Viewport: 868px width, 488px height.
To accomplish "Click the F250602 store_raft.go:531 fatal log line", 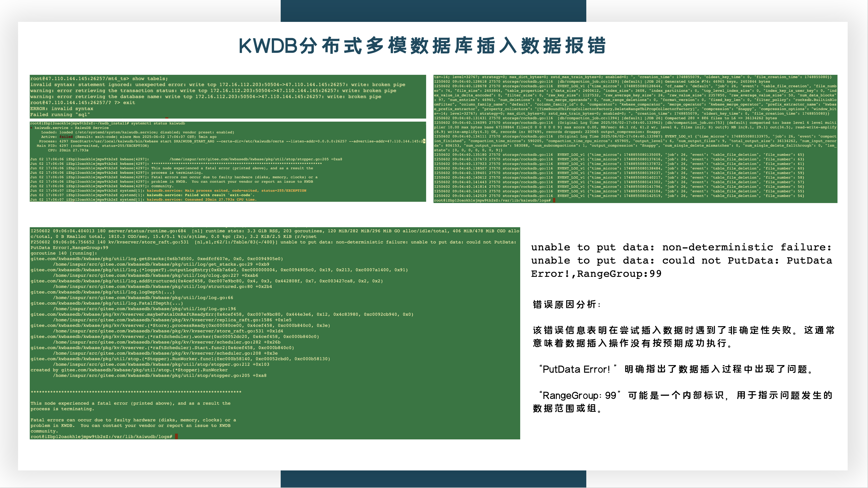I will coord(273,245).
